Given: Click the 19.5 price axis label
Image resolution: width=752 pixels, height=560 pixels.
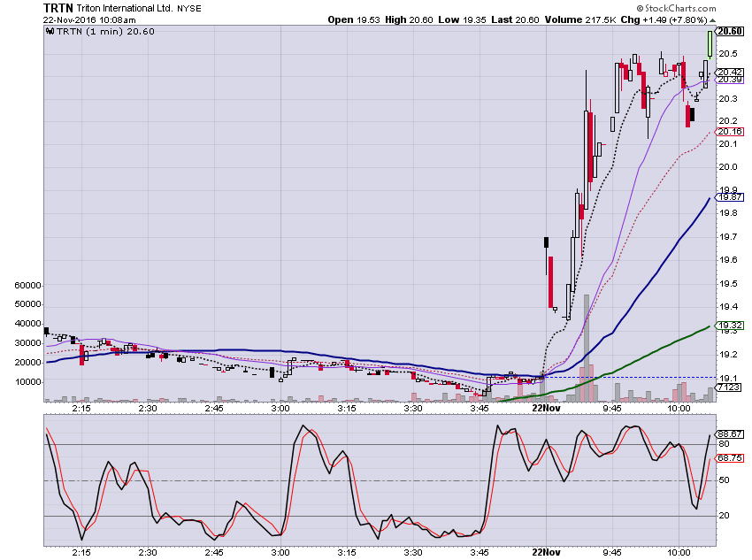Looking at the screenshot, I should click(x=728, y=284).
